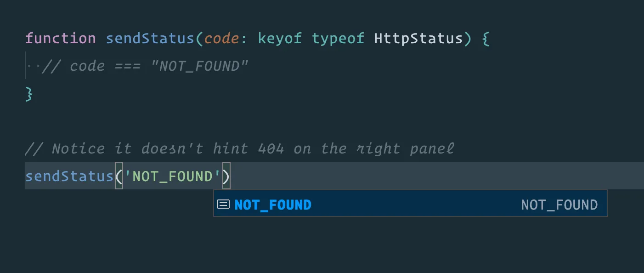Viewport: 644px width, 273px height.
Task: Click the closing curly brace of sendStatus
Action: point(29,94)
